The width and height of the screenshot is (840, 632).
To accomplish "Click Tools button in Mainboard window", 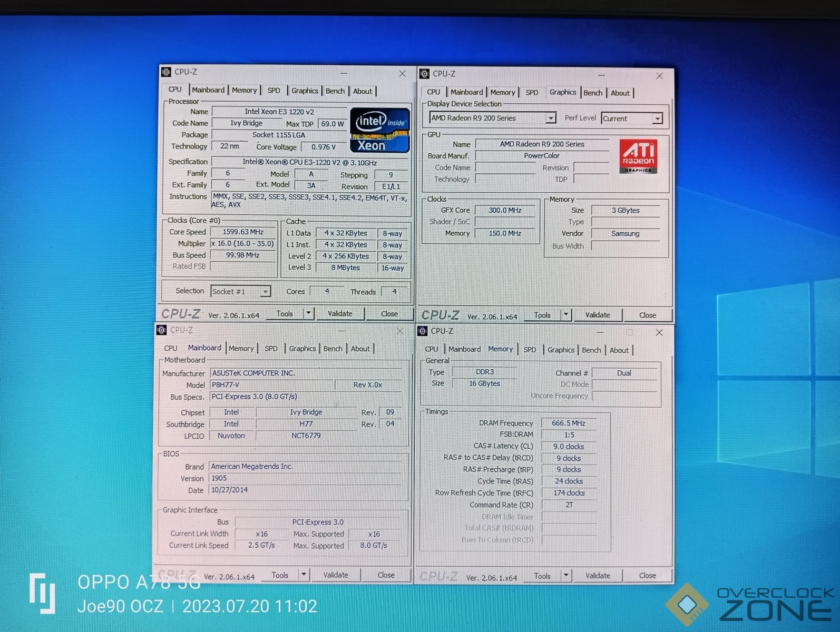I will [x=280, y=575].
